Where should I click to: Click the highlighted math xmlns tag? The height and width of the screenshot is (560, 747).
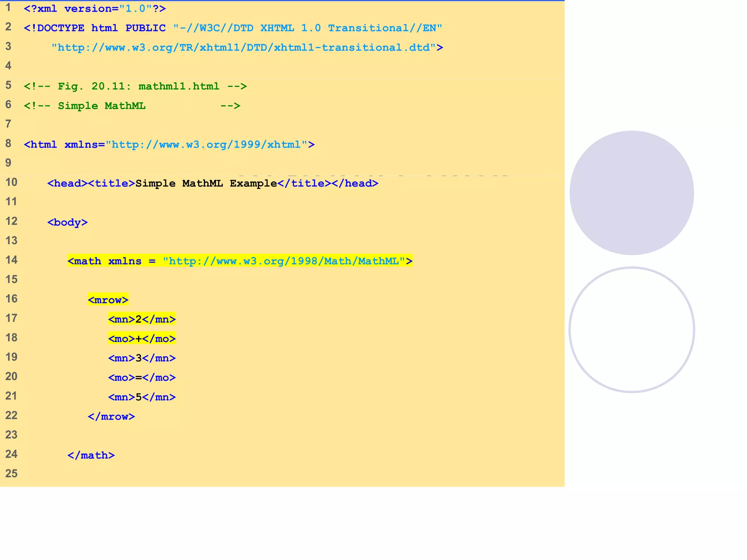point(240,261)
